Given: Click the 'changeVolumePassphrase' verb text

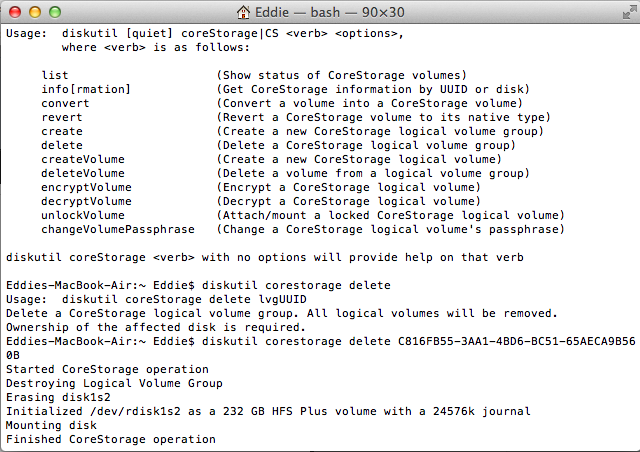Looking at the screenshot, I should pyautogui.click(x=118, y=229).
